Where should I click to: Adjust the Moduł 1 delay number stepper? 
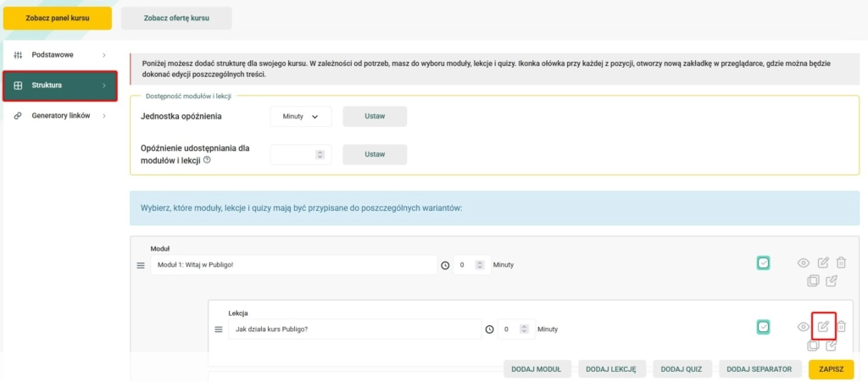pos(480,265)
